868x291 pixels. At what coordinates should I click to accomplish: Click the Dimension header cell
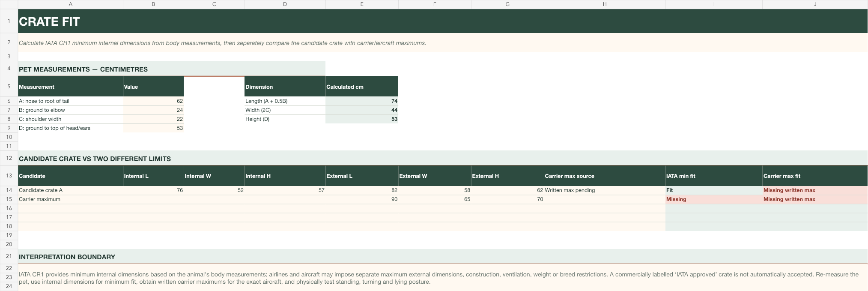click(285, 87)
